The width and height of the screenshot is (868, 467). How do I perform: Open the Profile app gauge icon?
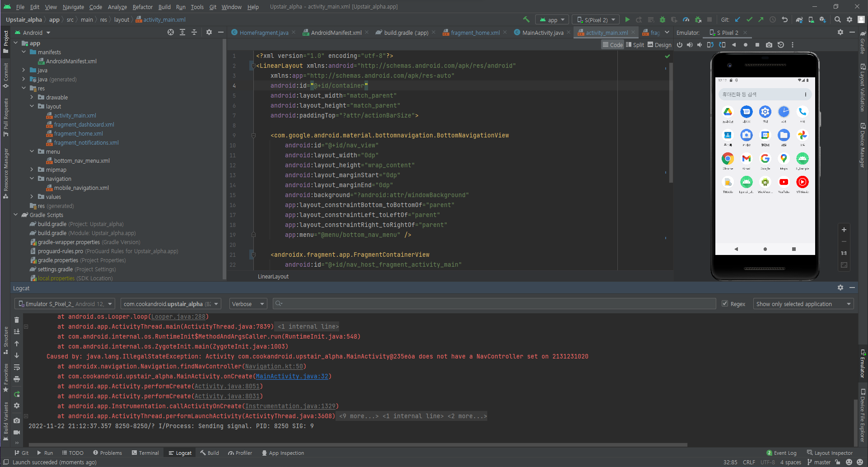coord(686,19)
